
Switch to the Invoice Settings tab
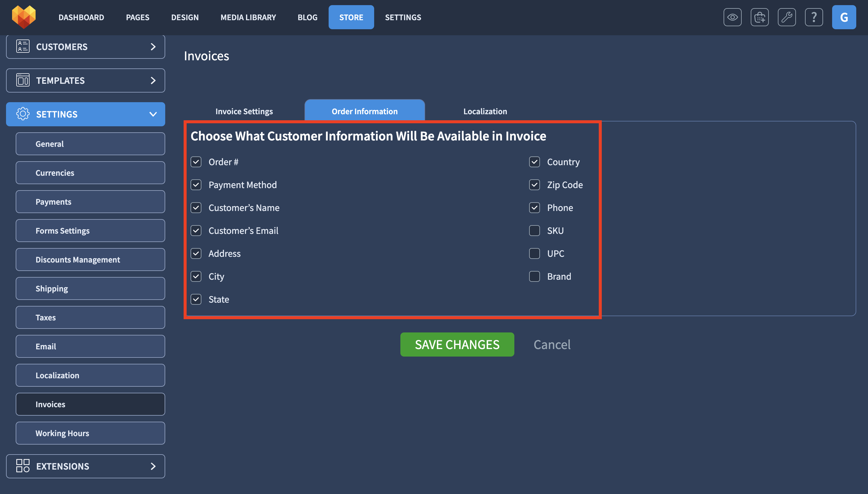click(x=244, y=111)
